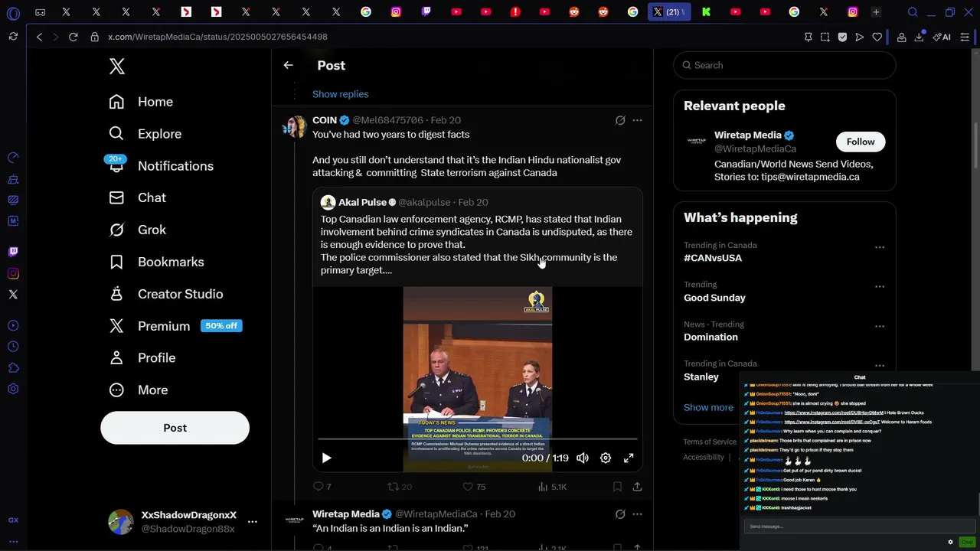
Task: Open Bookmarks in the sidebar
Action: 157,262
